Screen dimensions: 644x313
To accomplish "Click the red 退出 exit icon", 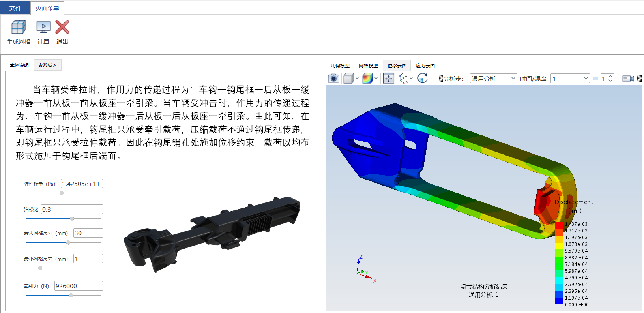I will tap(62, 27).
